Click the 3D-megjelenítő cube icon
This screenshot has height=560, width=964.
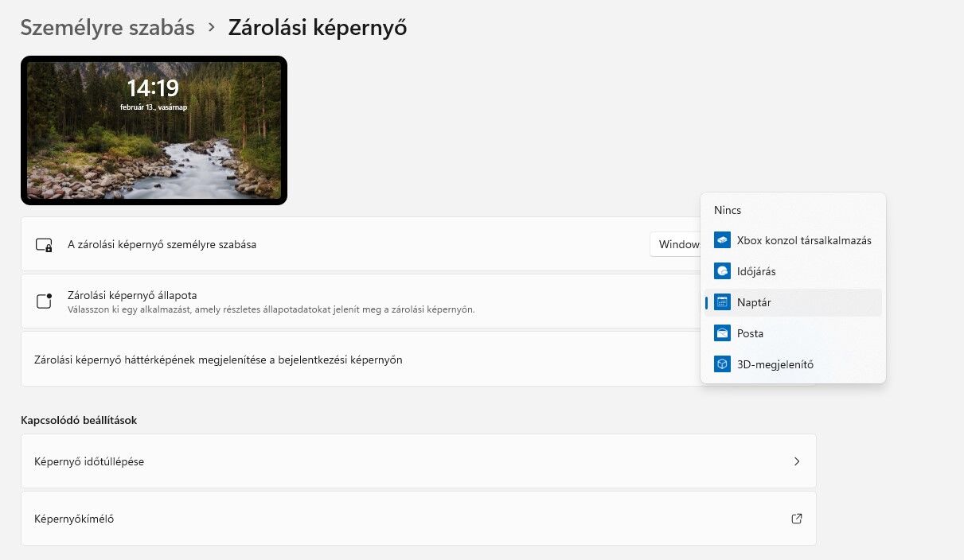click(722, 364)
